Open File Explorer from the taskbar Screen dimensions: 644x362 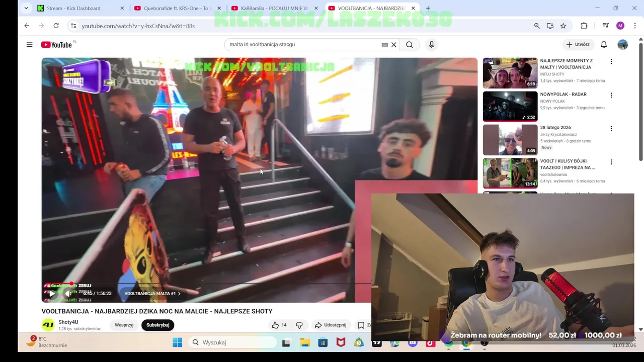[305, 342]
